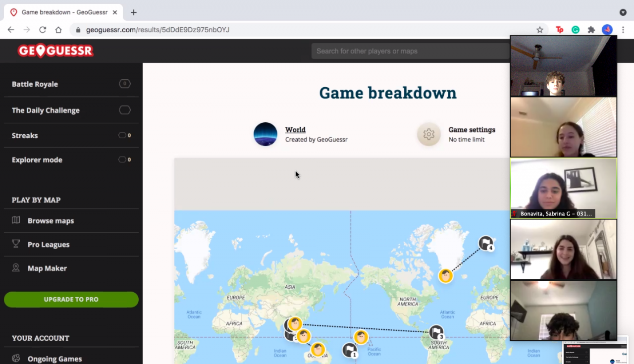This screenshot has width=634, height=364.
Task: Click the browser forward arrow
Action: [x=27, y=30]
